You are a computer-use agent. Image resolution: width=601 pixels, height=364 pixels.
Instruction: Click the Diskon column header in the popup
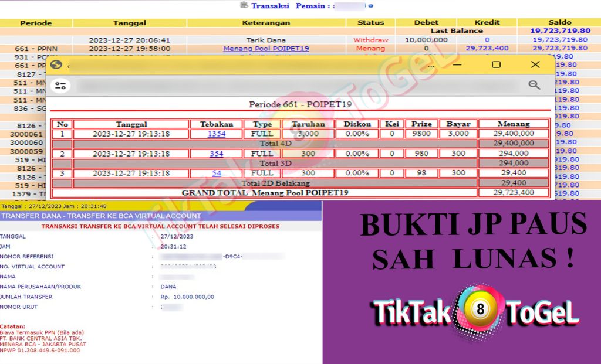pos(357,124)
